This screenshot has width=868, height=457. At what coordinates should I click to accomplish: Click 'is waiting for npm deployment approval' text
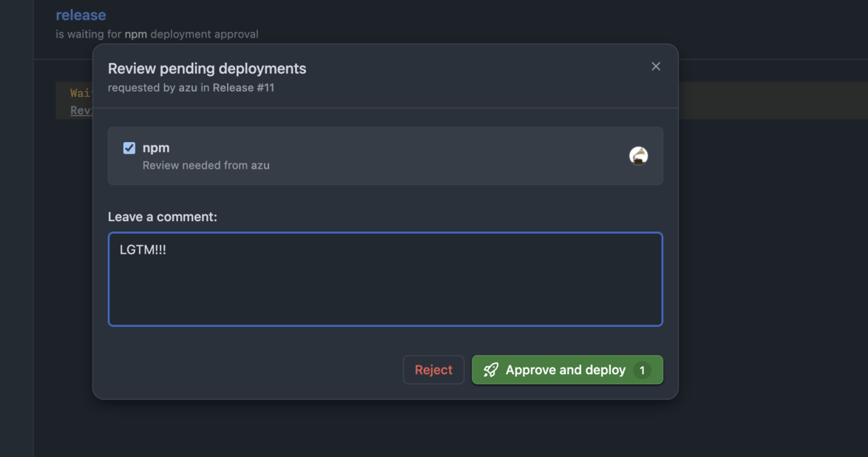point(157,34)
